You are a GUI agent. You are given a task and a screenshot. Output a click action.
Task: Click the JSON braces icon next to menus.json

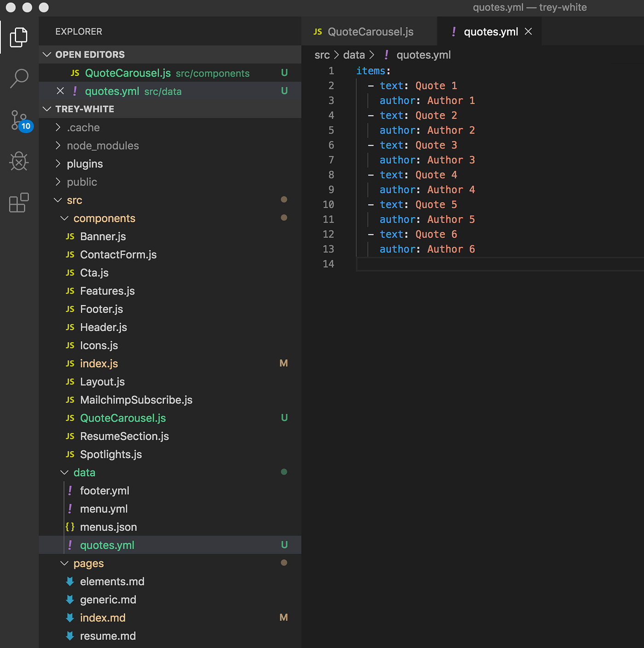pyautogui.click(x=70, y=527)
